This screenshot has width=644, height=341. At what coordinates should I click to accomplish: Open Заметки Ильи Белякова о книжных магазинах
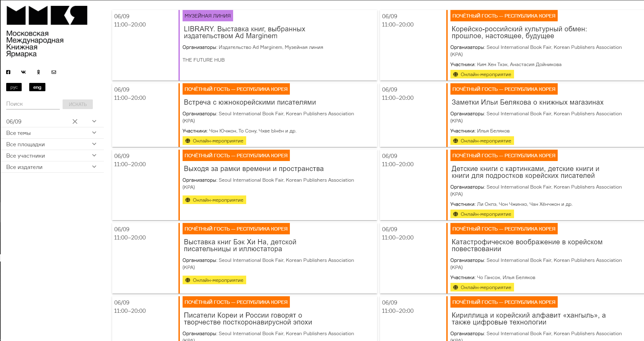[527, 102]
